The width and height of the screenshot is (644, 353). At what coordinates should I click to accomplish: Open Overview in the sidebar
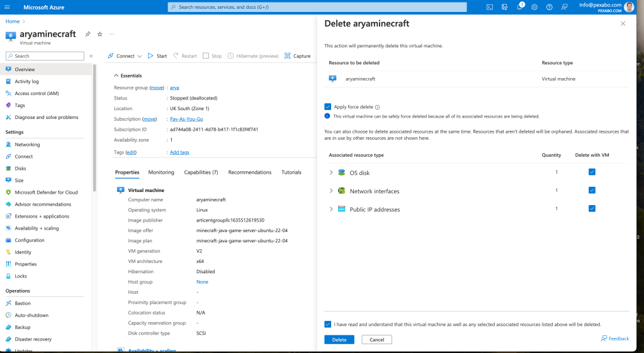(25, 69)
